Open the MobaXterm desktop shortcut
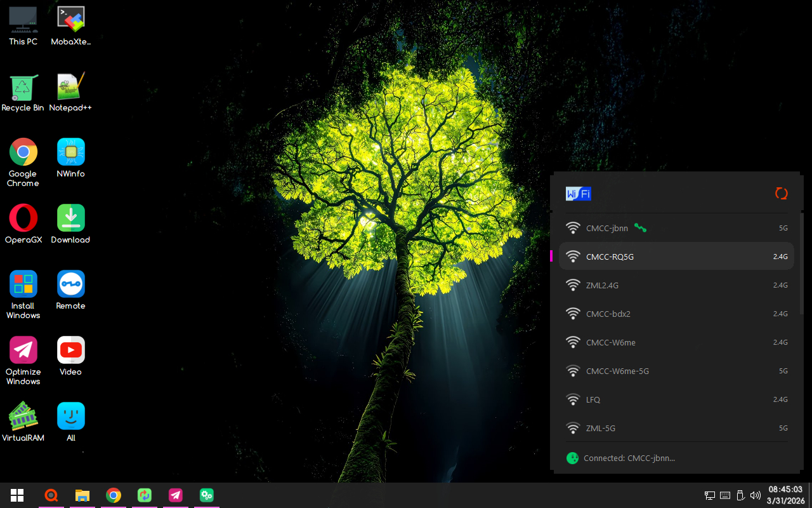This screenshot has height=508, width=812. pyautogui.click(x=70, y=25)
